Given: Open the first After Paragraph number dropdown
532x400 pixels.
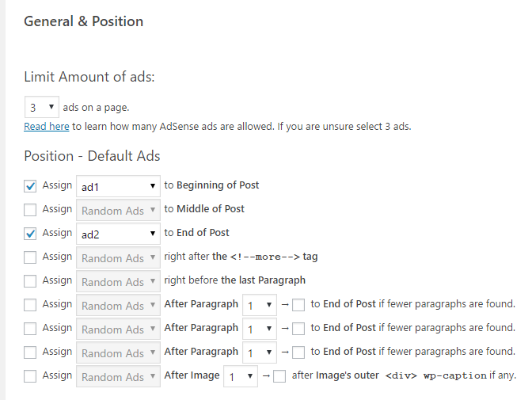Looking at the screenshot, I should 260,305.
